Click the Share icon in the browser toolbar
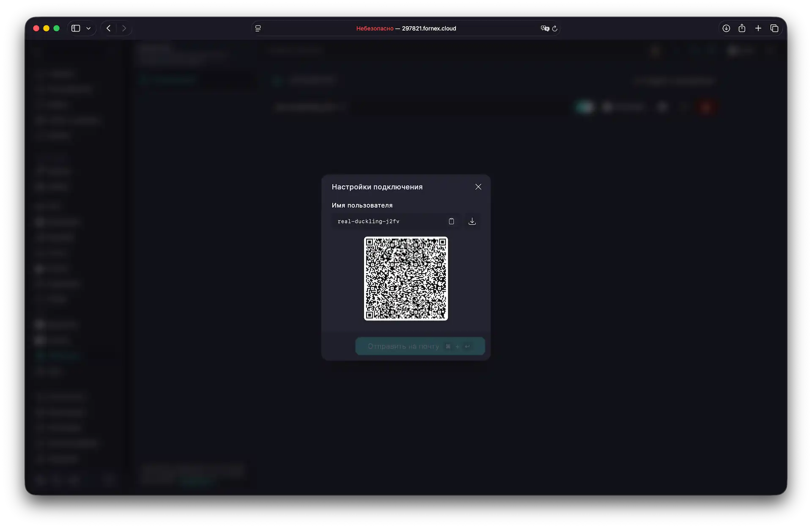This screenshot has height=528, width=812. 742,28
